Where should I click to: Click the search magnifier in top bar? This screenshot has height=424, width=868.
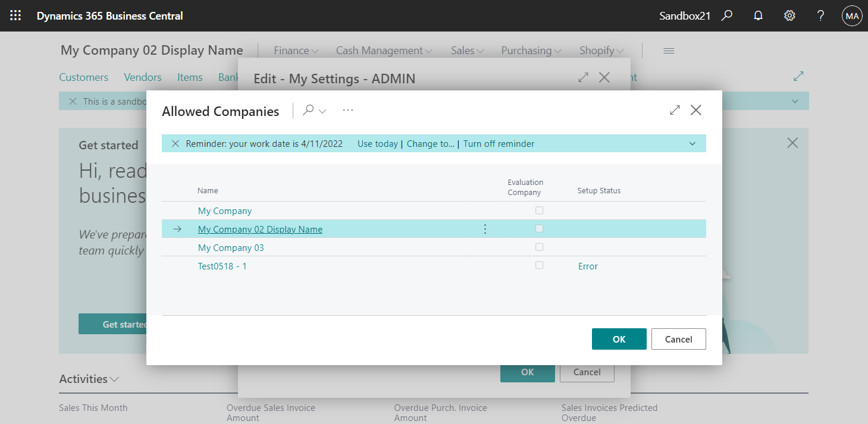[x=726, y=16]
